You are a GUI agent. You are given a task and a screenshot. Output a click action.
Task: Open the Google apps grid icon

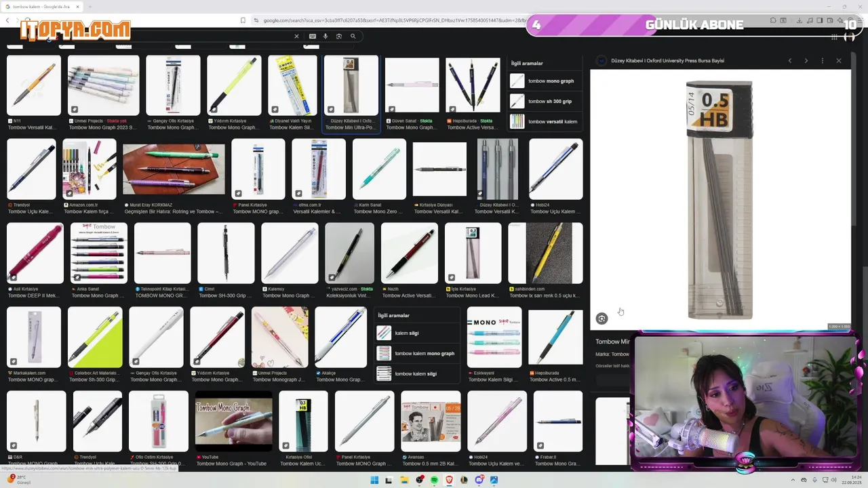[x=834, y=37]
